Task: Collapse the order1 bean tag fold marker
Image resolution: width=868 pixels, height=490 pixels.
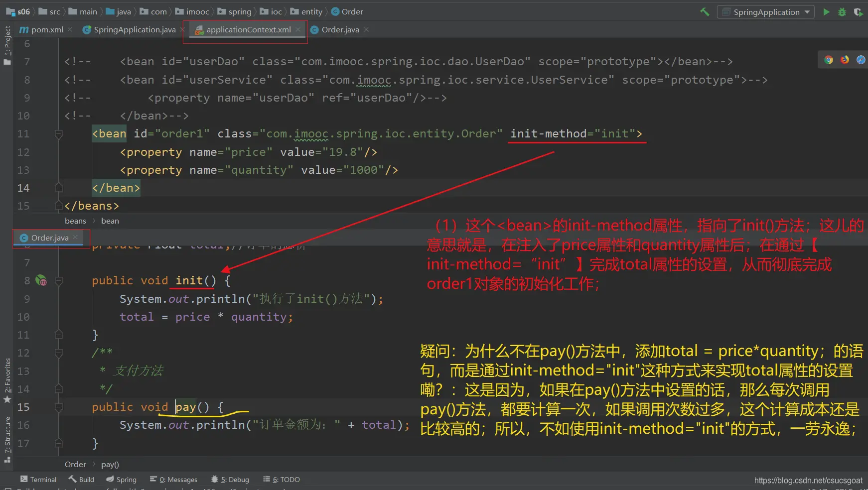Action: click(58, 134)
